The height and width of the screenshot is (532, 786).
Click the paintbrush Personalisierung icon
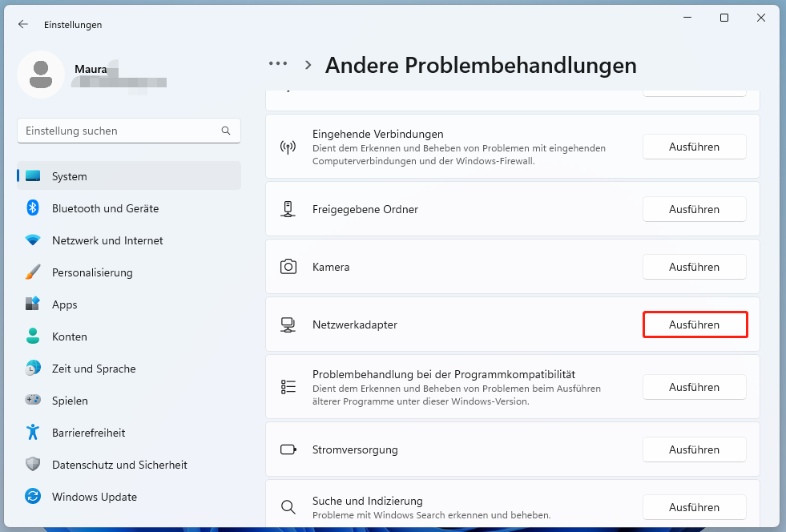click(33, 272)
